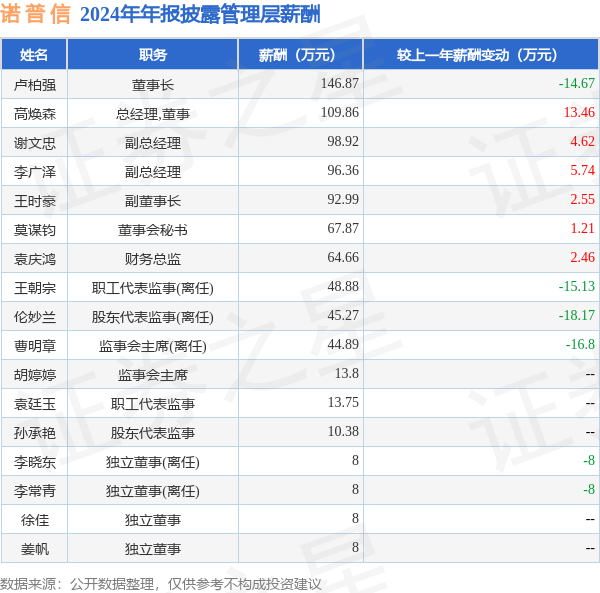The image size is (600, 593).
Task: Click the salary value 146.87
Action: (x=340, y=83)
